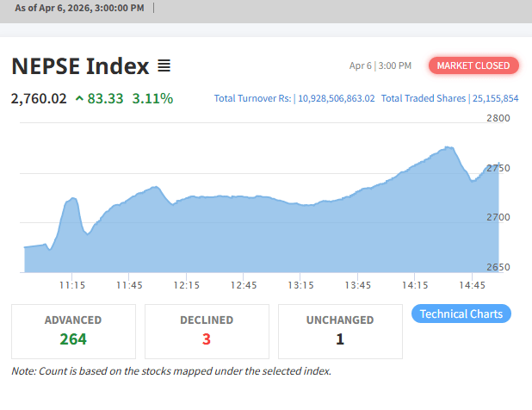Click the NEPSE Index heading

pos(80,65)
